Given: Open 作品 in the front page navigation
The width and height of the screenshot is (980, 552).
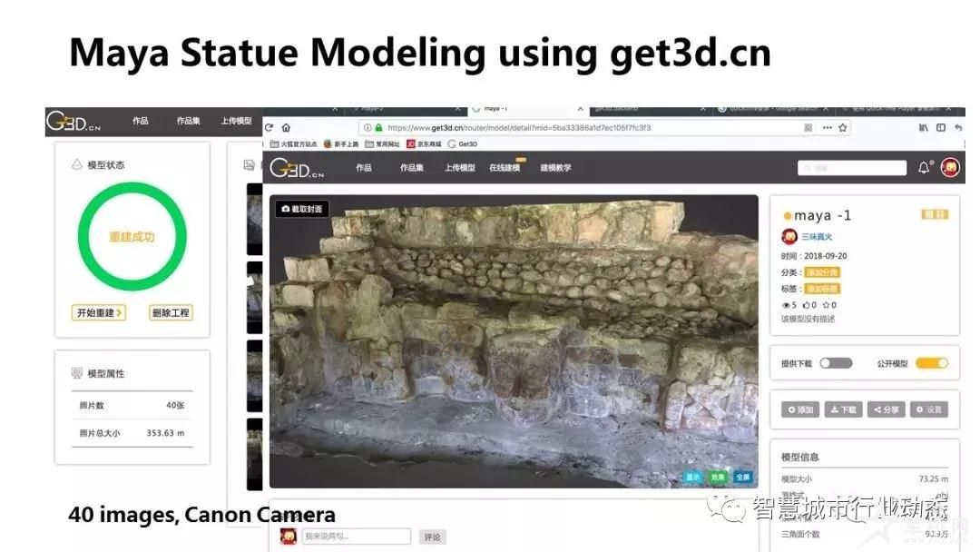Looking at the screenshot, I should point(364,168).
